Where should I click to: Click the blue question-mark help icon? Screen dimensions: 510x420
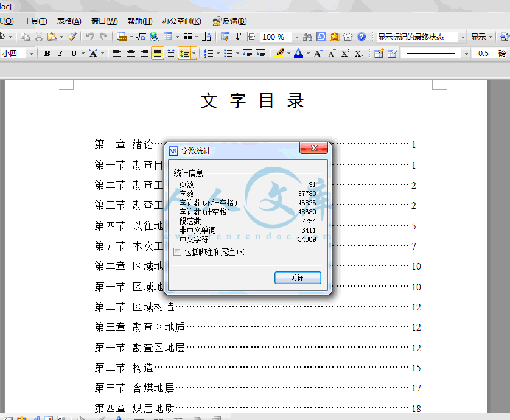point(362,37)
